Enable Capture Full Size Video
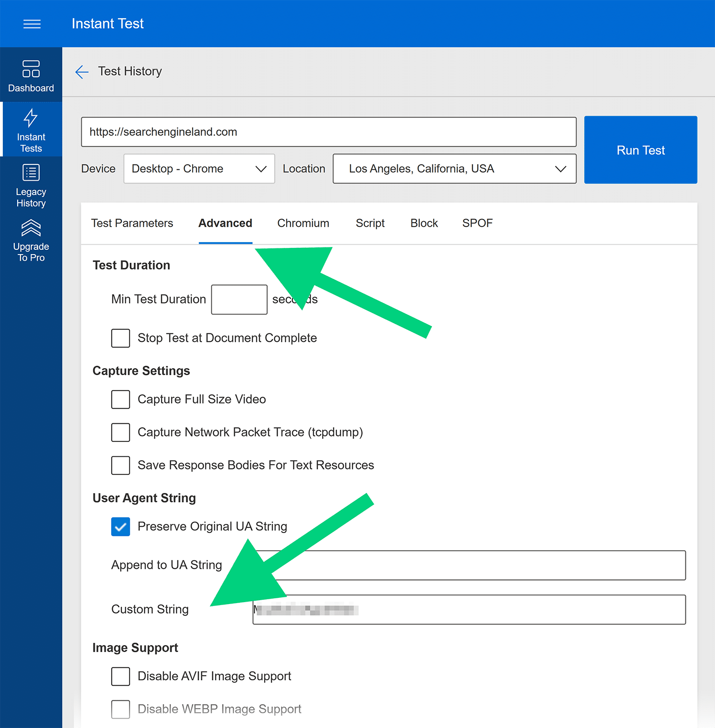 [121, 400]
